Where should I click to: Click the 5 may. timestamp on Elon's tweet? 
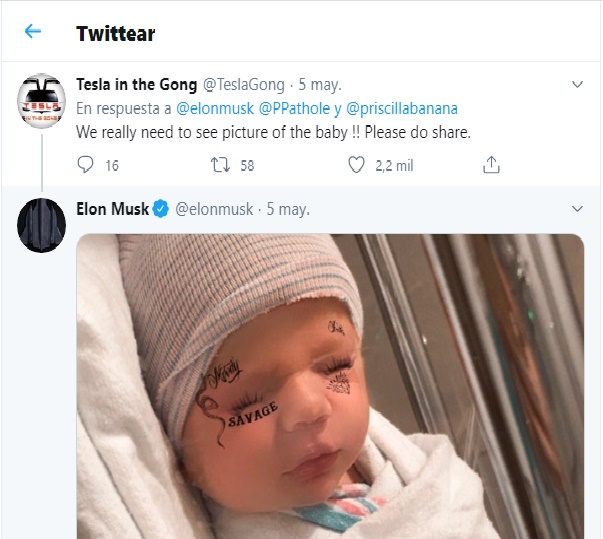pos(286,209)
